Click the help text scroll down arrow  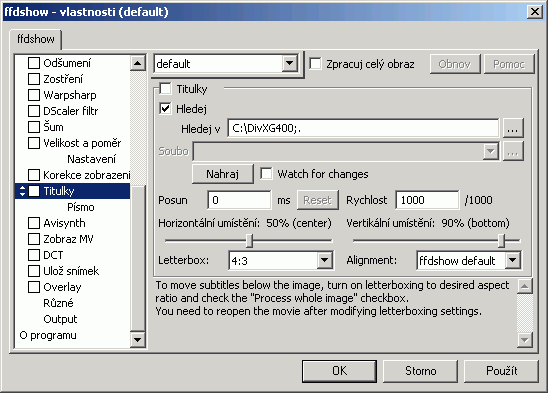coord(525,339)
